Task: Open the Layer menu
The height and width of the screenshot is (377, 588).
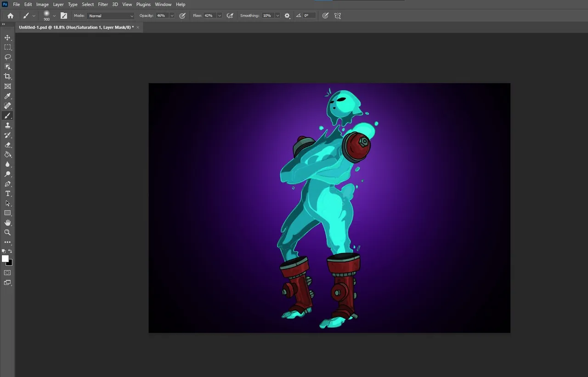Action: [58, 4]
